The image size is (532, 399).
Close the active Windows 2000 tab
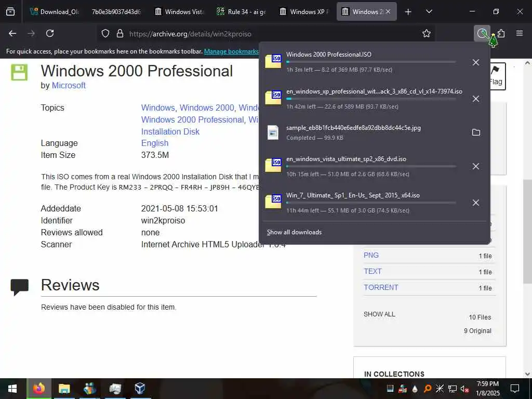tap(388, 11)
